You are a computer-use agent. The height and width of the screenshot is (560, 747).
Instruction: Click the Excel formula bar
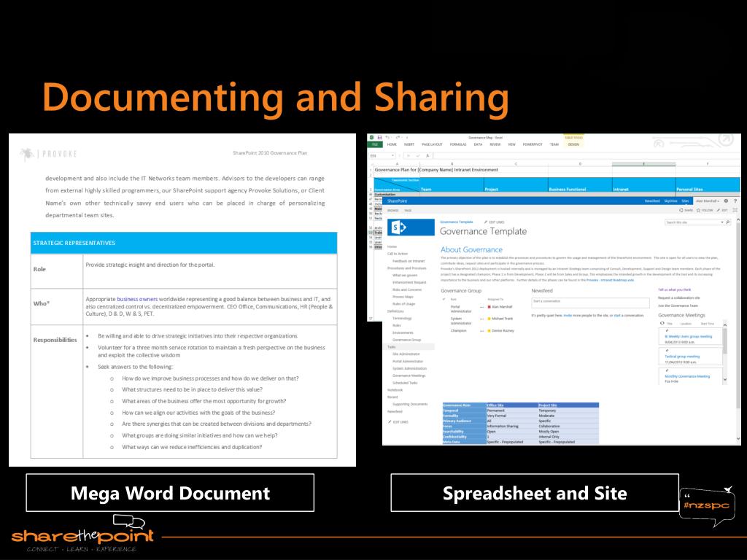[587, 156]
